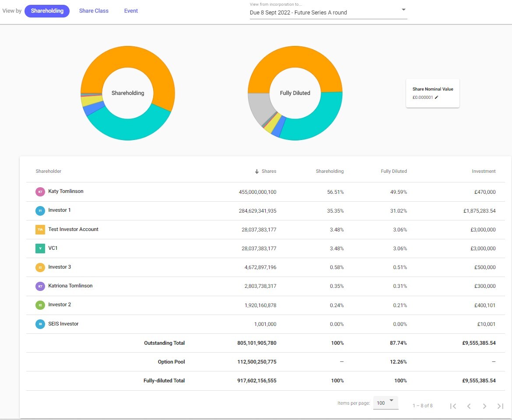
Task: Open the view-to-date dropdown
Action: pos(403,10)
